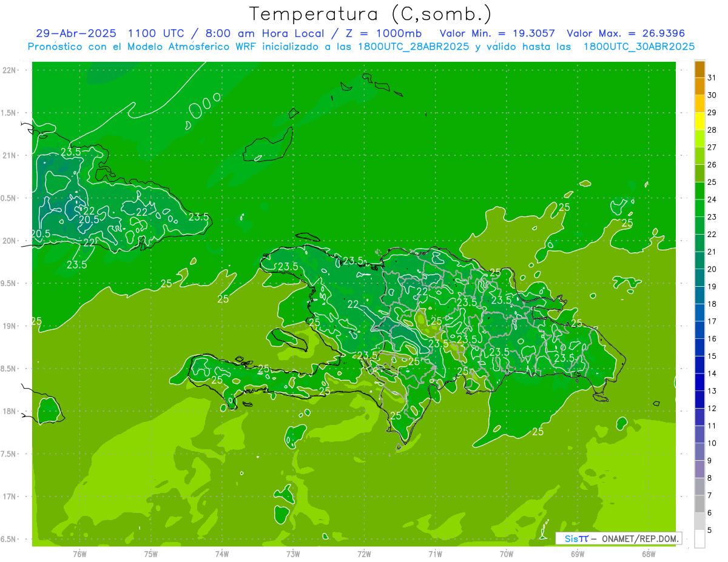728x562 pixels.
Task: Click the legend value '28'
Action: [x=712, y=130]
